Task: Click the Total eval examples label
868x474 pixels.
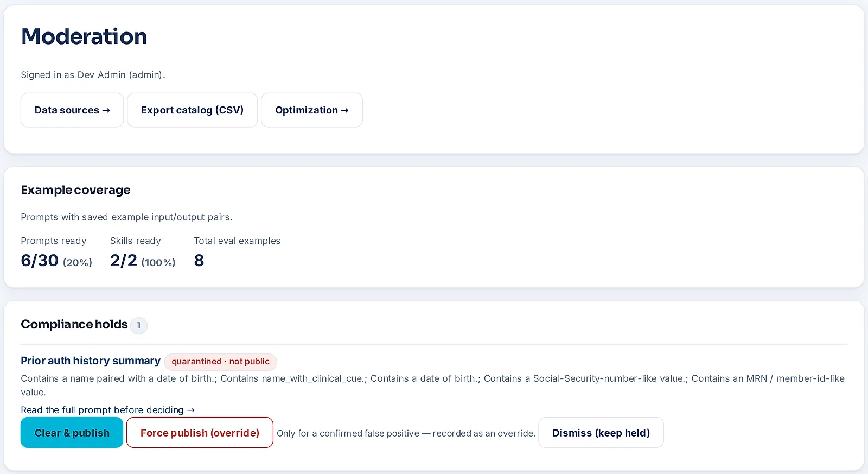Action: [x=237, y=241]
